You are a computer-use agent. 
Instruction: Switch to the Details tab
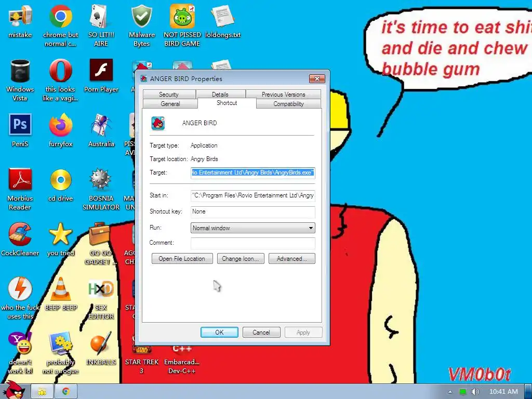coord(220,95)
